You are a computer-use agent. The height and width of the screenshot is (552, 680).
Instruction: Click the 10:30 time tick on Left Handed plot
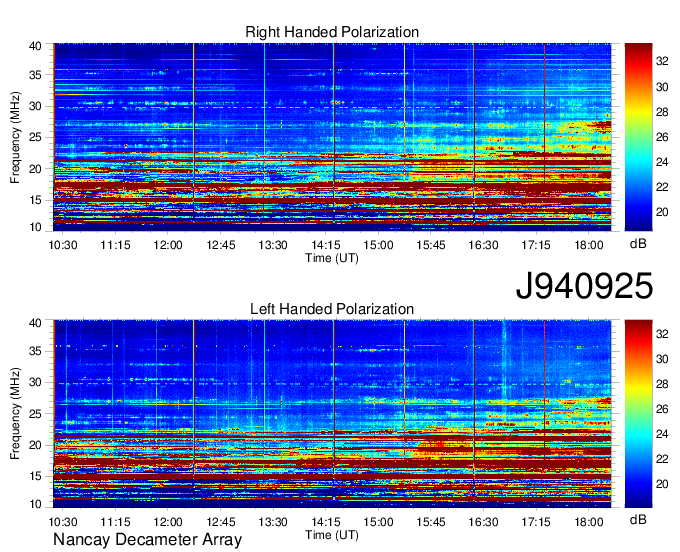63,522
